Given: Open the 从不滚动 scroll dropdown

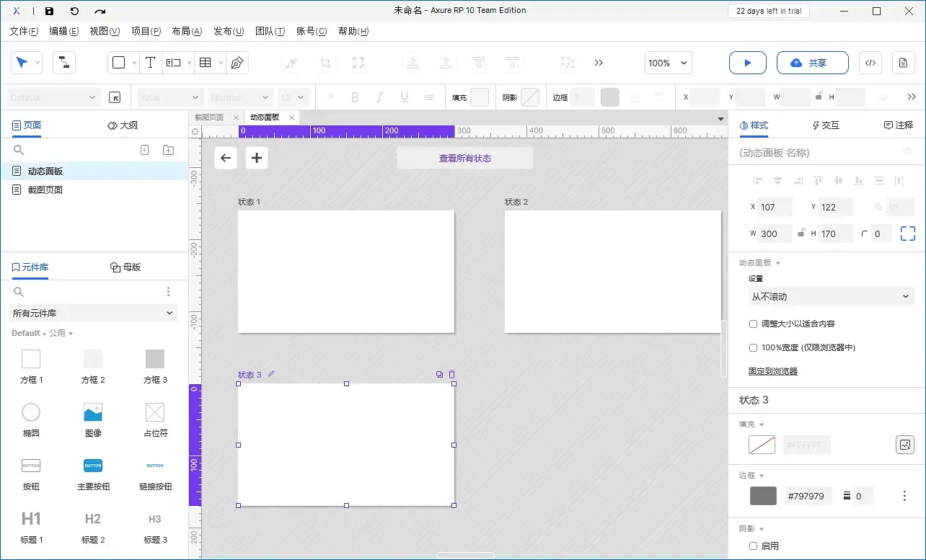Looking at the screenshot, I should click(831, 296).
